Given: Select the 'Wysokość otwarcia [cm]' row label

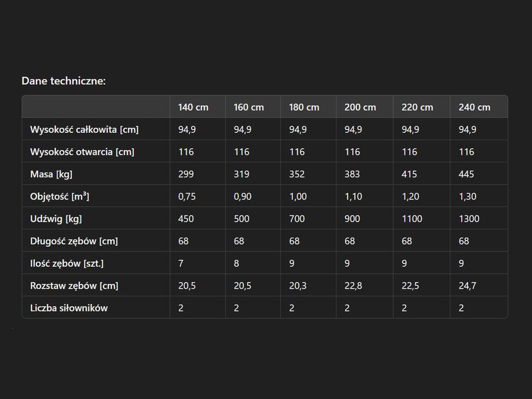Looking at the screenshot, I should [82, 152].
